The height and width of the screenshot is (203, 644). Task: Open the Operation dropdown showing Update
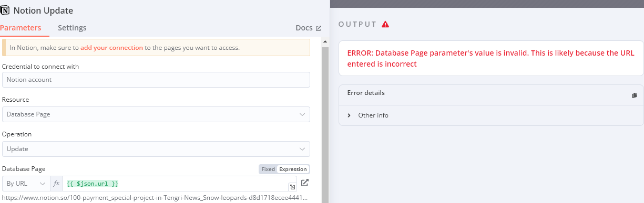pos(156,149)
